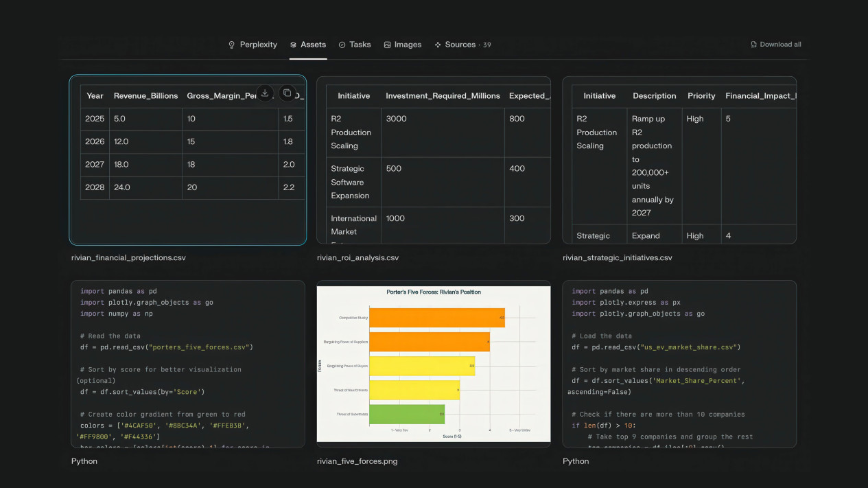Image resolution: width=868 pixels, height=488 pixels.
Task: Click the rivian_five_forces.png filename label
Action: click(x=357, y=461)
